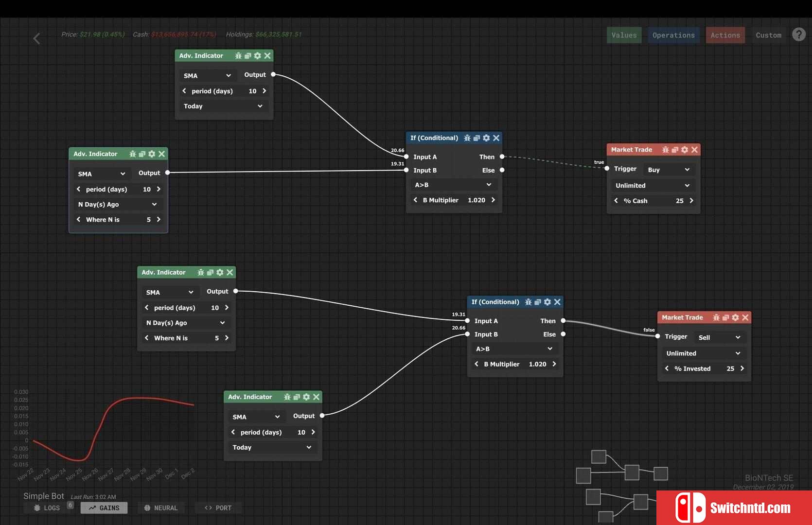The image size is (812, 525).
Task: Switch to the LOGS tab
Action: [x=47, y=508]
